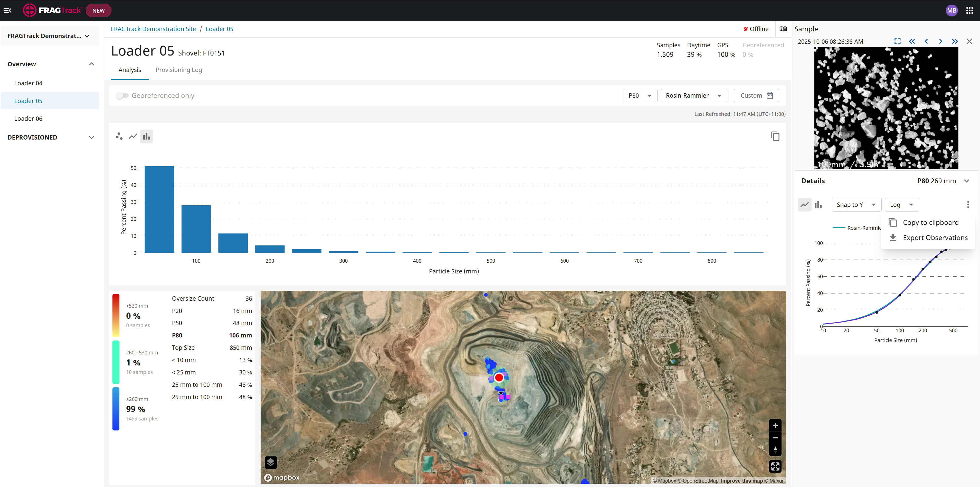Open the Mapbox attribution link
The image size is (980, 487).
point(664,481)
